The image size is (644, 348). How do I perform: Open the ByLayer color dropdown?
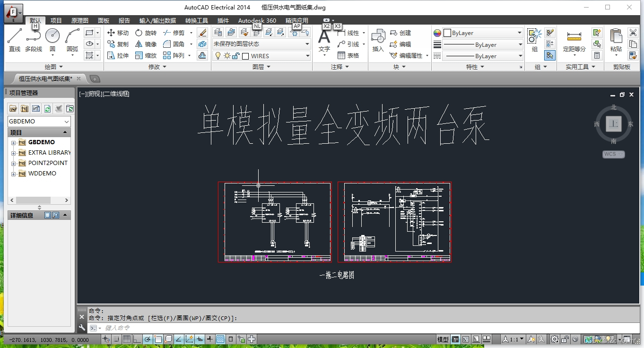pos(483,33)
